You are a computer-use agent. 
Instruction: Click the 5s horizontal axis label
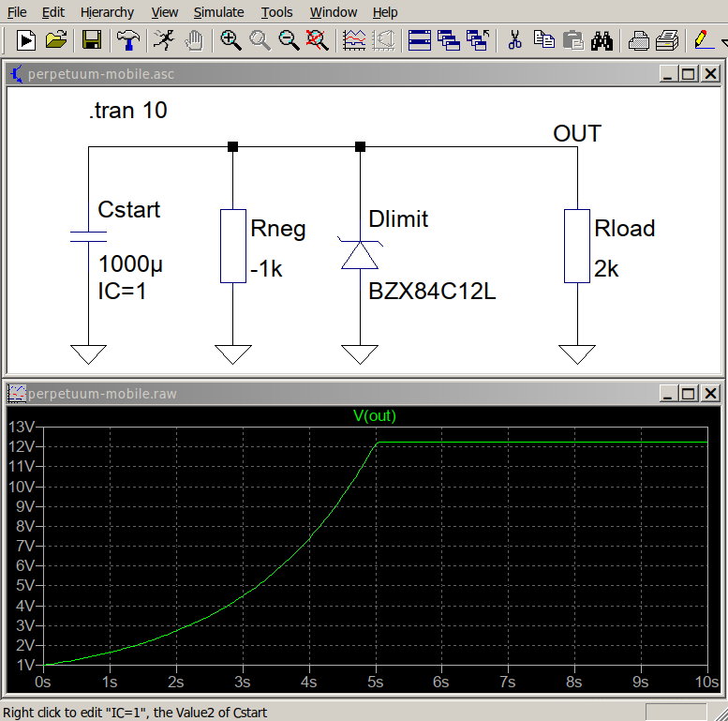[x=376, y=682]
